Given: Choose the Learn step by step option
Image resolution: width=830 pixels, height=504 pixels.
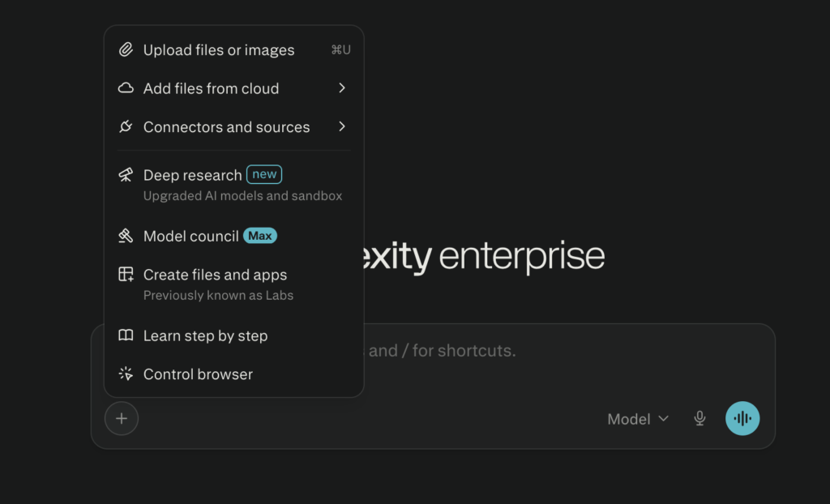Looking at the screenshot, I should click(x=205, y=335).
